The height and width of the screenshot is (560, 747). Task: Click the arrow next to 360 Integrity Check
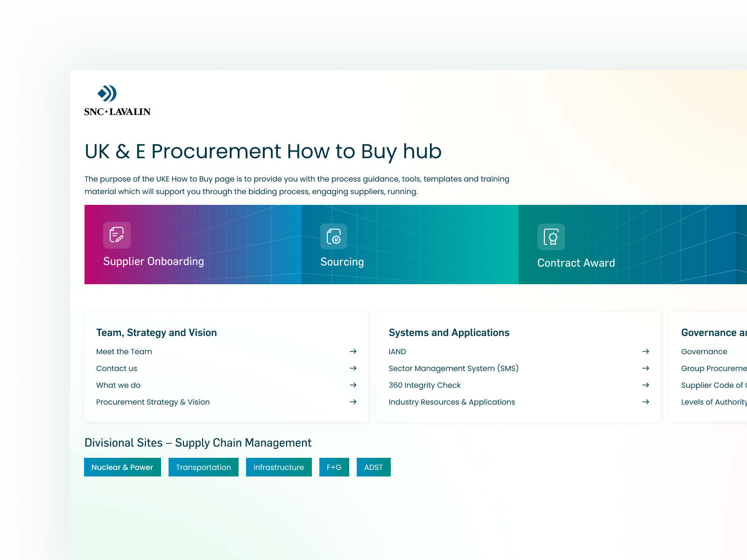[x=646, y=385]
